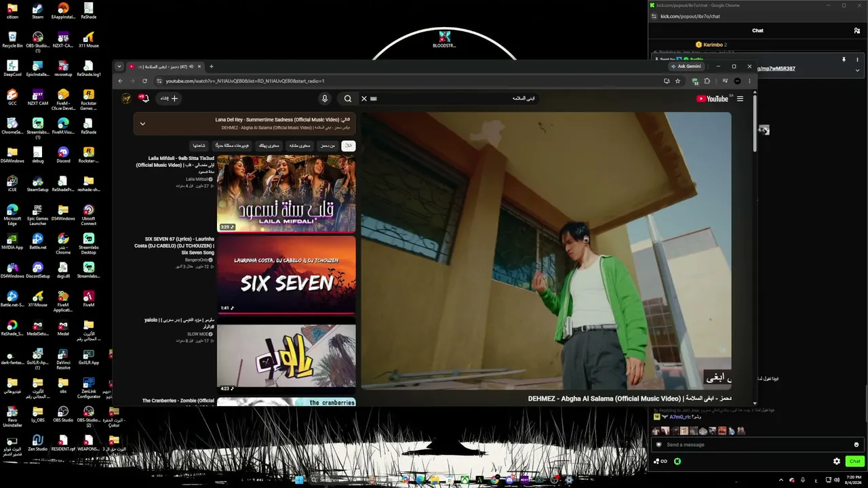Clear the YouTube search box text

(364, 98)
